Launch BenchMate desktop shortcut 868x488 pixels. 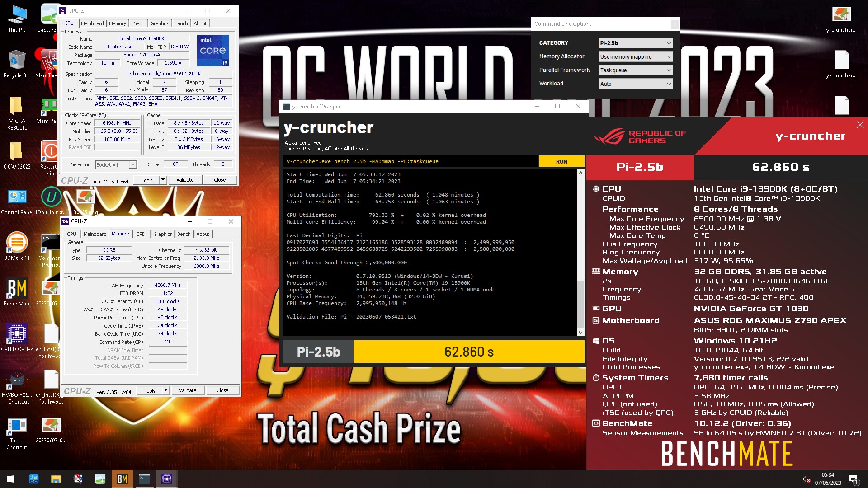(x=17, y=292)
